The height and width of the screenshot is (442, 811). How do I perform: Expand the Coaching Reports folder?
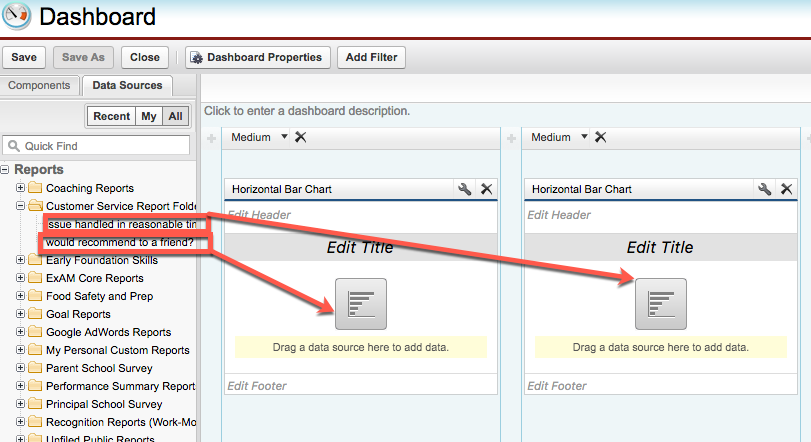tap(20, 187)
